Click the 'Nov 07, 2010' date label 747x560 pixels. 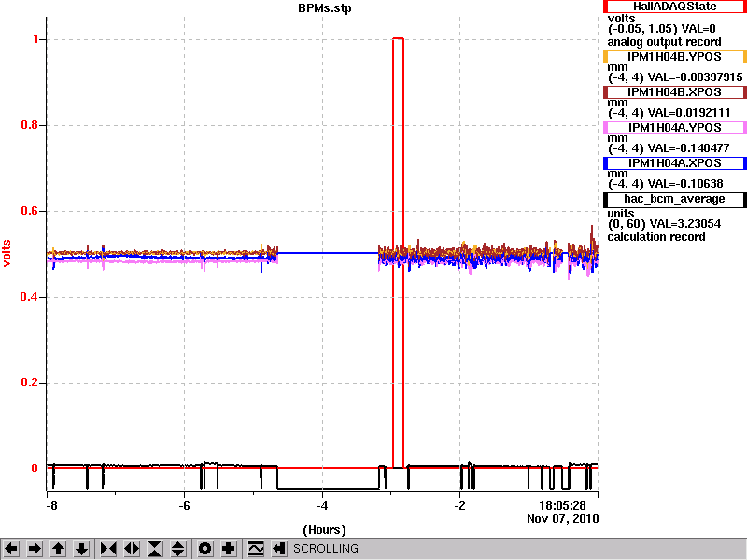click(x=563, y=519)
